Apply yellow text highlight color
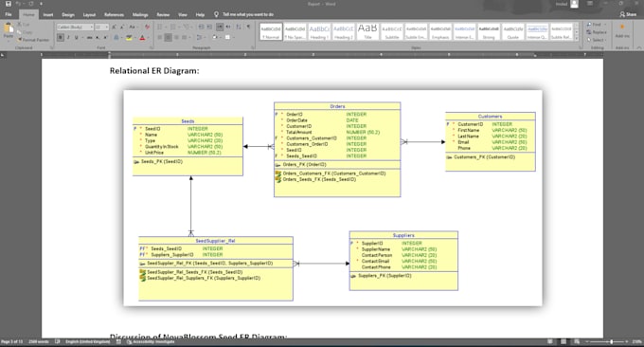The image size is (644, 347). tap(129, 37)
